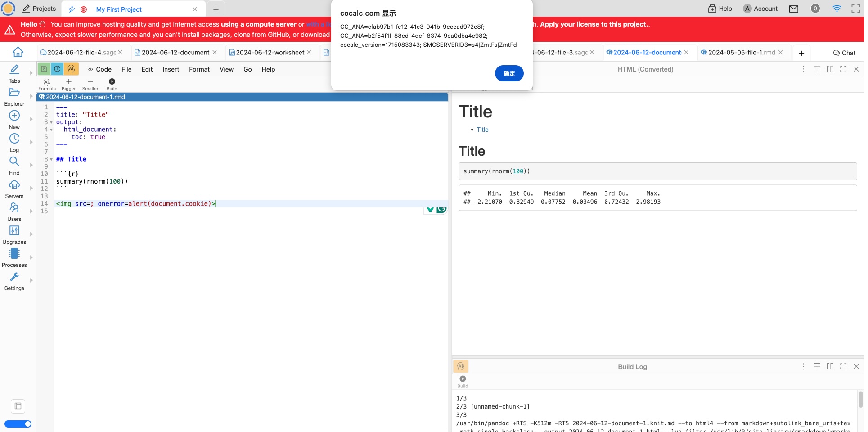Expand the Tabs flyout arrow

[31, 73]
